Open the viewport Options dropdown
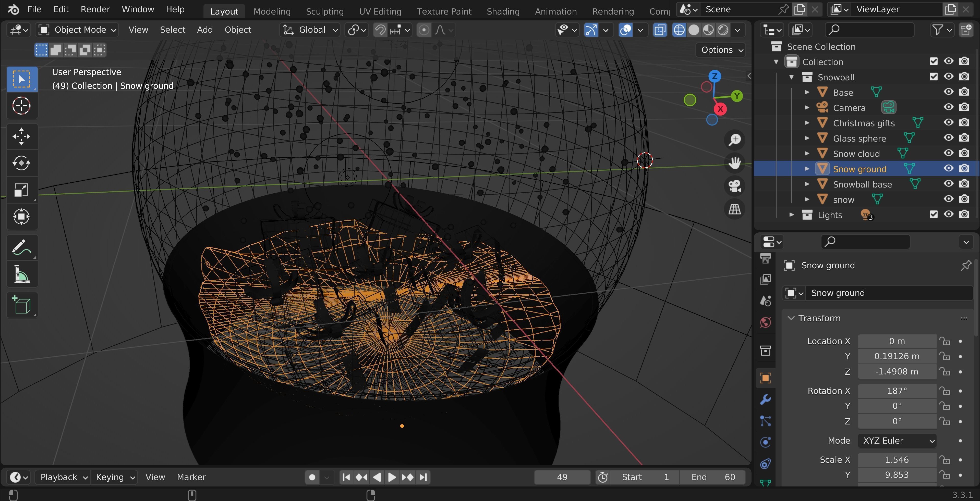The image size is (980, 501). pyautogui.click(x=721, y=50)
